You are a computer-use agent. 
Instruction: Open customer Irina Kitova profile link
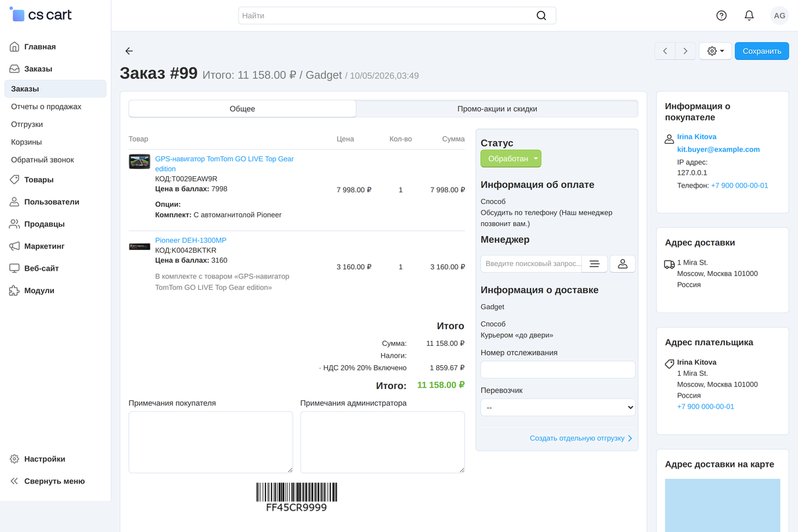point(697,137)
